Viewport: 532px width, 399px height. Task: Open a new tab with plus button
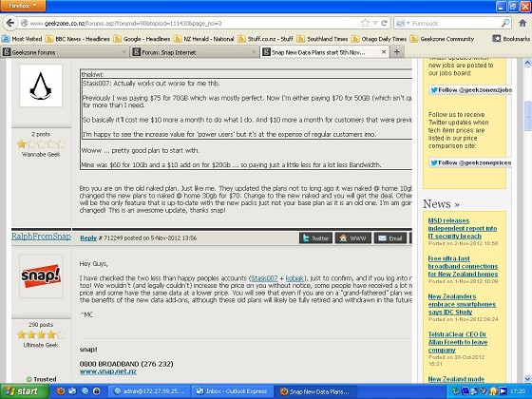tap(397, 52)
